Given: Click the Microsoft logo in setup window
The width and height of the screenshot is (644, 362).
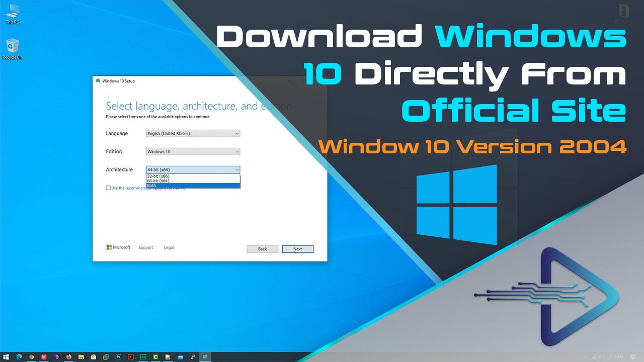Looking at the screenshot, I should pyautogui.click(x=118, y=247).
